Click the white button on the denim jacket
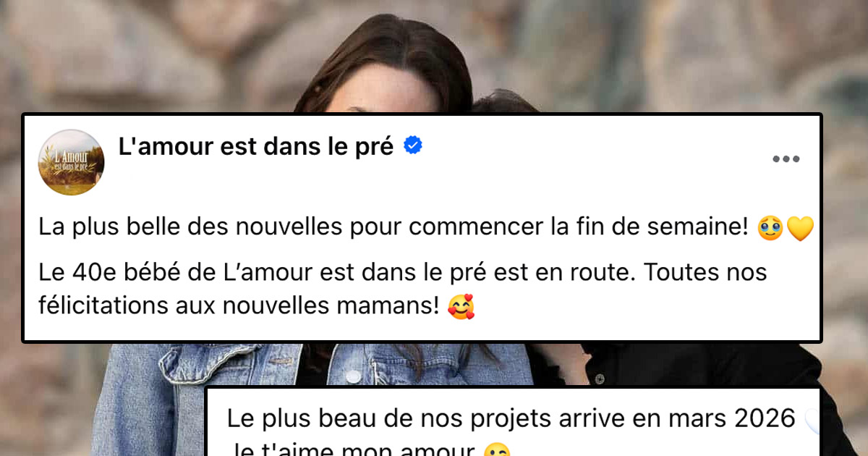 (352, 376)
